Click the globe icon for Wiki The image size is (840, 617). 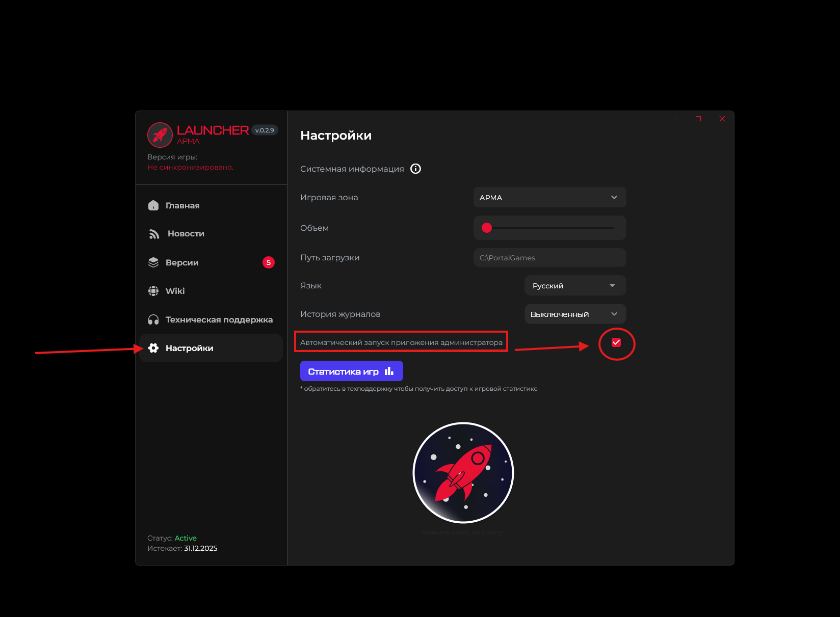(153, 291)
